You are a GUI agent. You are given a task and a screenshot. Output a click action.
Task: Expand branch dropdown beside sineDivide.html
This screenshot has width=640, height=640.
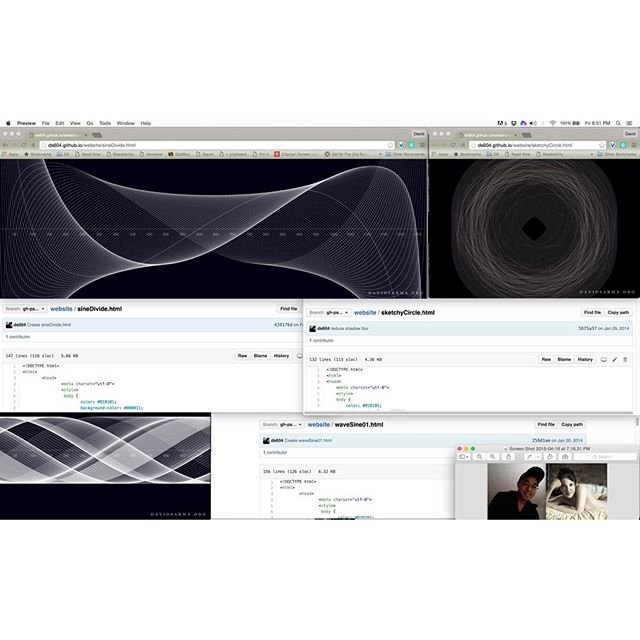point(24,309)
